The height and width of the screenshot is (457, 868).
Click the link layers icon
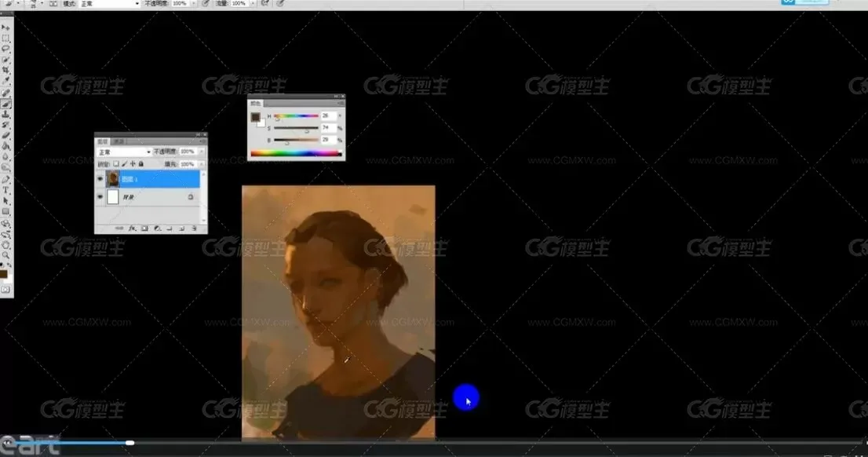(x=119, y=228)
